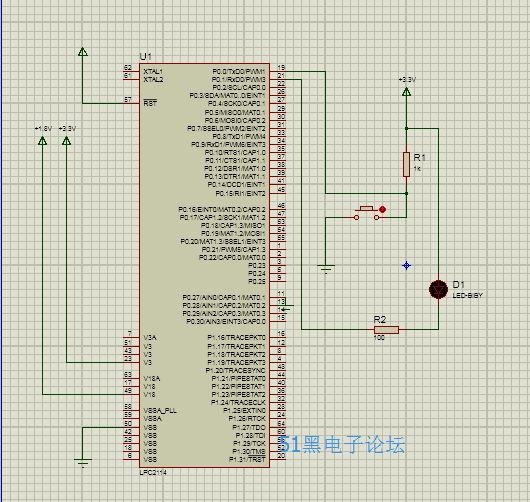This screenshot has width=530, height=502.
Task: Select the R2 100 ohm resistor
Action: click(x=386, y=330)
